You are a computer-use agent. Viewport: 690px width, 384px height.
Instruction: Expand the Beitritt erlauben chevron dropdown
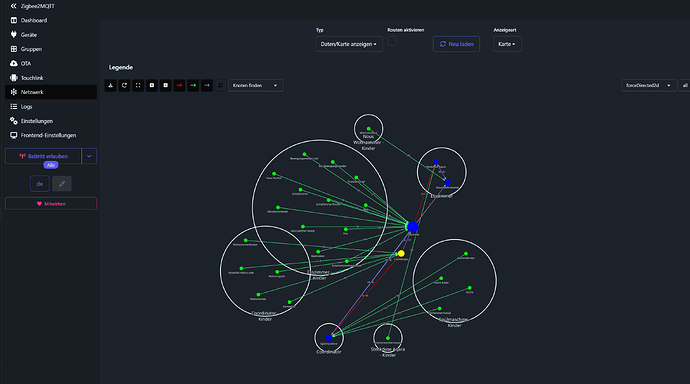89,156
